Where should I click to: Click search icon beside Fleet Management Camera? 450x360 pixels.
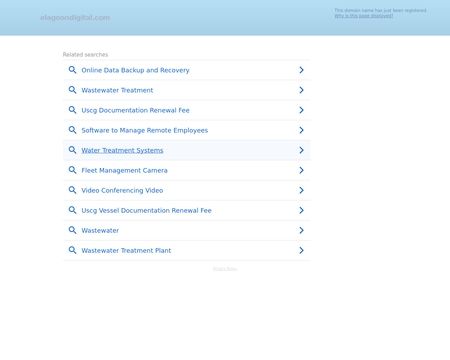(x=72, y=170)
